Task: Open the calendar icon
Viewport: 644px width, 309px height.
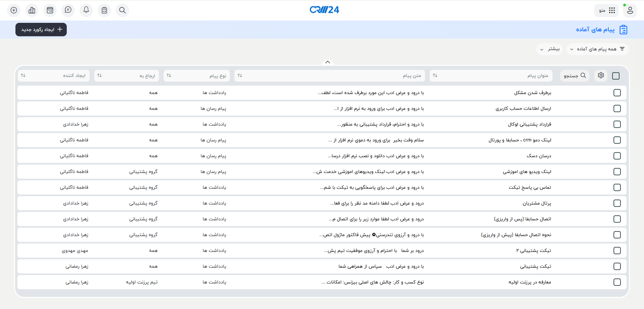Action: tap(50, 10)
